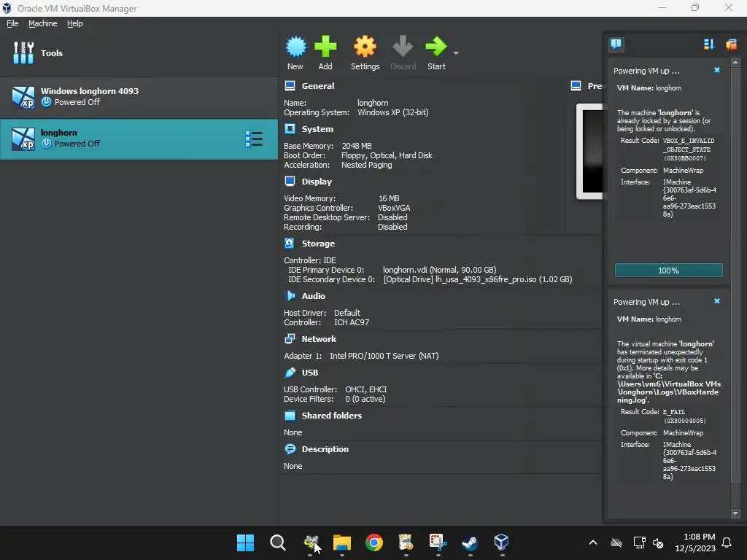Image resolution: width=747 pixels, height=560 pixels.
Task: Open the longhorn machine list menu icon
Action: tap(254, 139)
